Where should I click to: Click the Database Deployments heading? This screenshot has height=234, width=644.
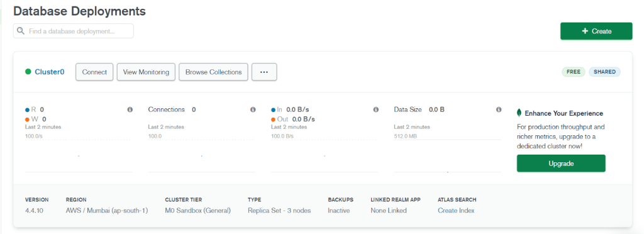[x=80, y=11]
